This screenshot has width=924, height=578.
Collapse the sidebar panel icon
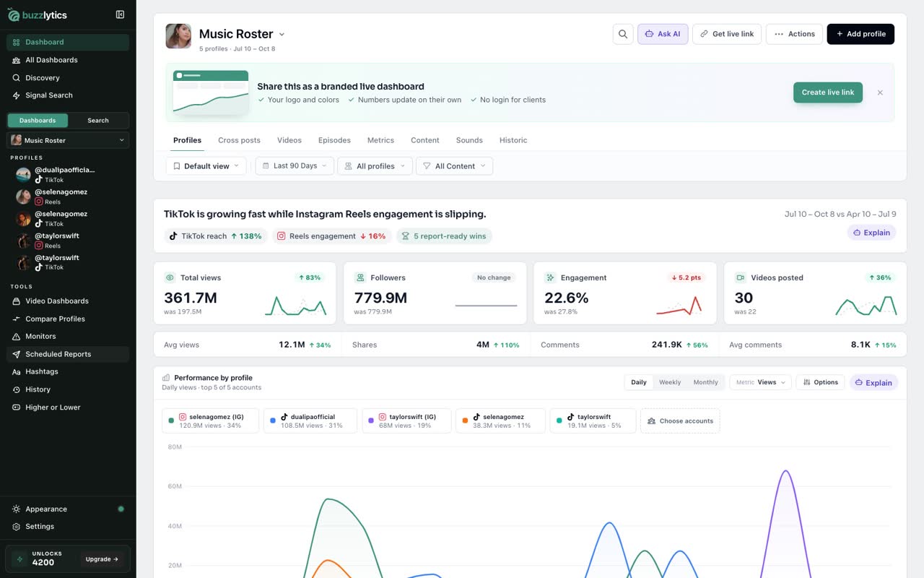point(120,14)
